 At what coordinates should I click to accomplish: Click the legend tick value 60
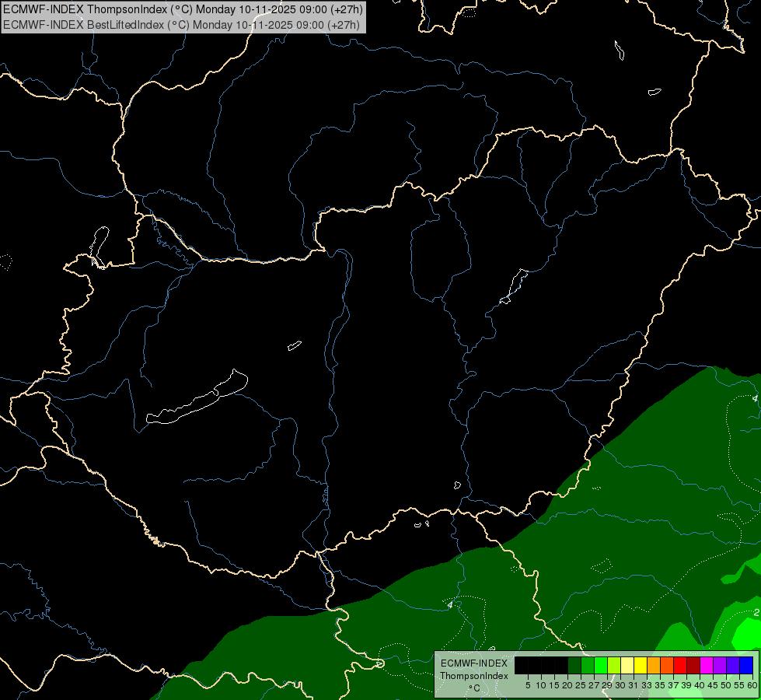tap(752, 685)
